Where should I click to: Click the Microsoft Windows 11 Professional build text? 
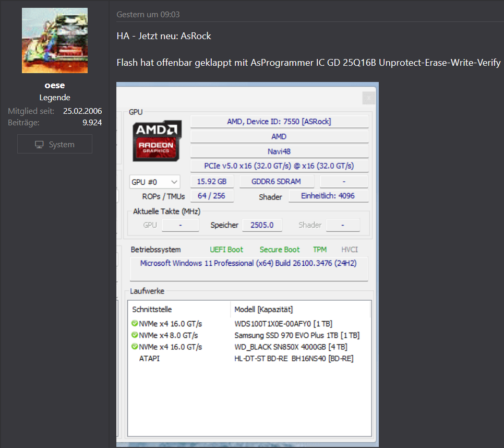248,263
